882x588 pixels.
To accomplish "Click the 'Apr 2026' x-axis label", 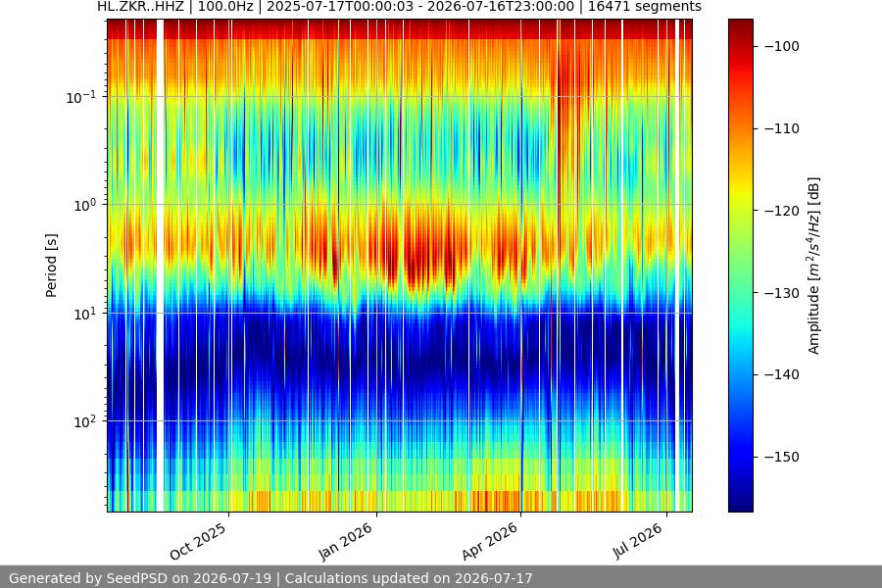I will click(491, 541).
